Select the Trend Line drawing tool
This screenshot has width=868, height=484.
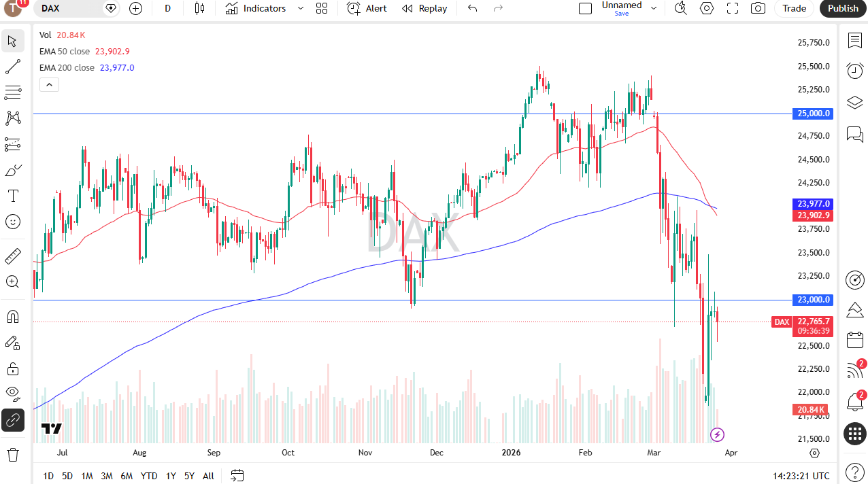click(12, 66)
